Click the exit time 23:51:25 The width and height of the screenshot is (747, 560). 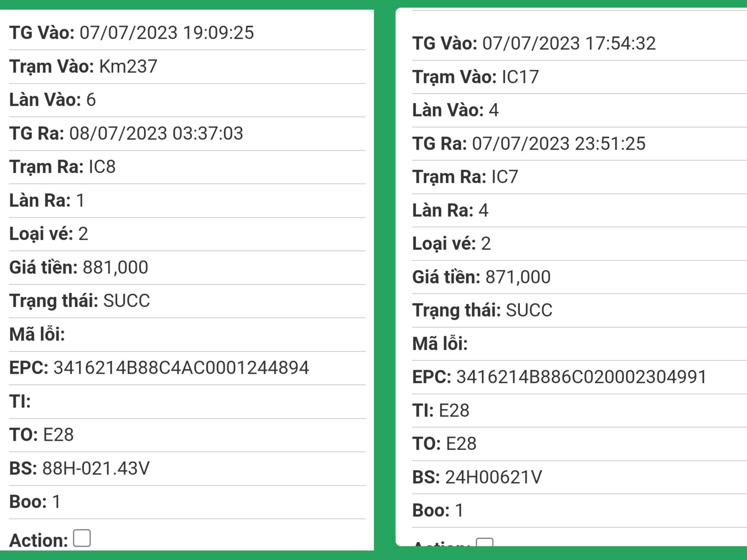558,143
